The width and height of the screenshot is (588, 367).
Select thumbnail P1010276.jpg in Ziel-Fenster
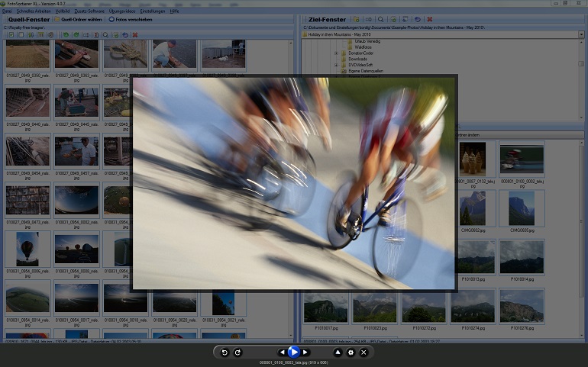[x=522, y=306]
